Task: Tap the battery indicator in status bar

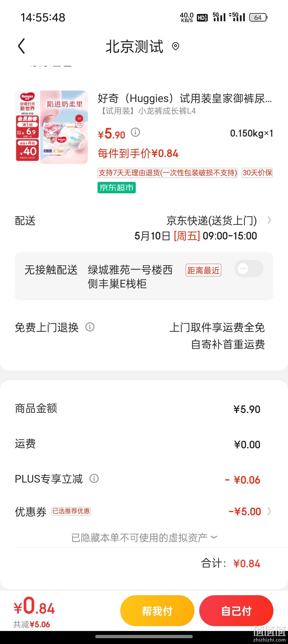Action: point(258,17)
